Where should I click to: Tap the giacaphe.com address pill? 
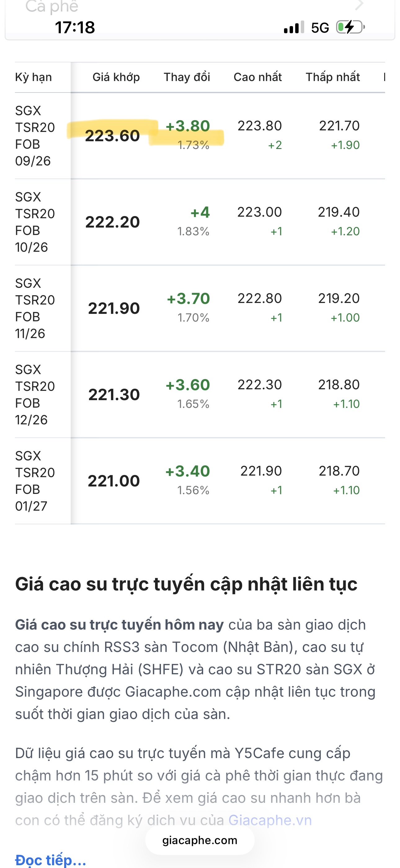200,840
